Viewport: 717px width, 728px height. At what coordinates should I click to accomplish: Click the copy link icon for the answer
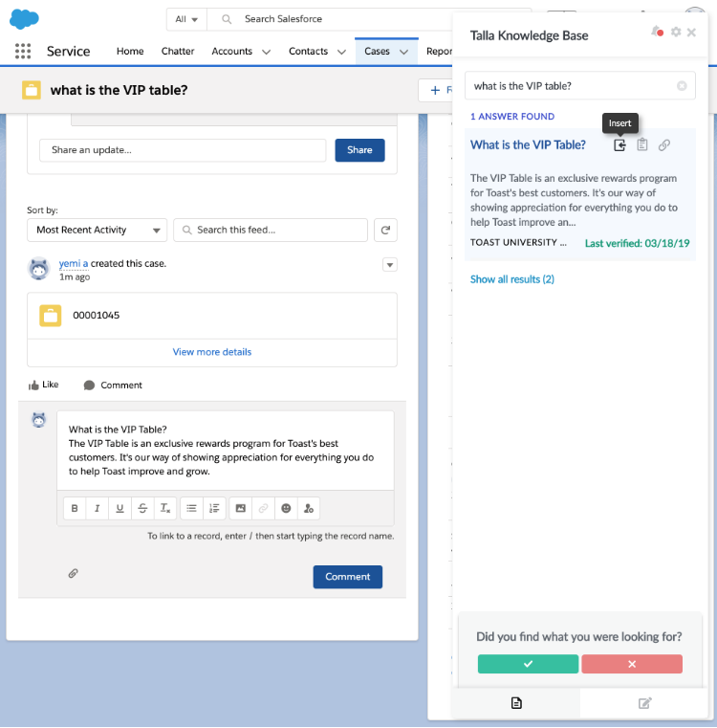[664, 144]
